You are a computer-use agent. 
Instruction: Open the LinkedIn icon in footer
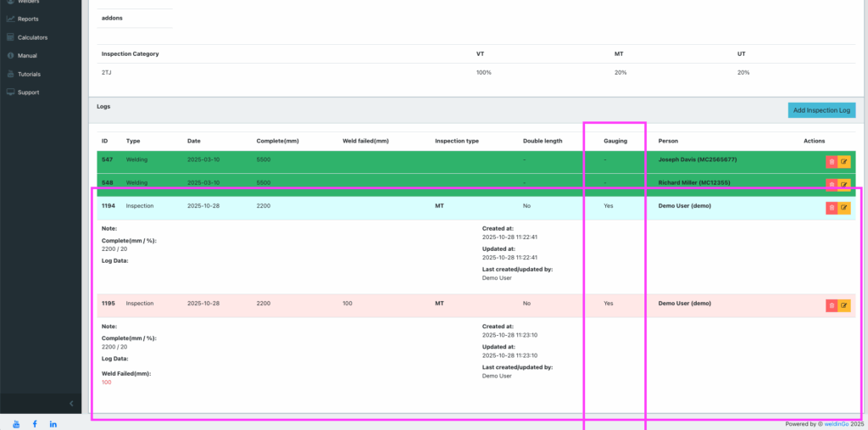pos(53,423)
